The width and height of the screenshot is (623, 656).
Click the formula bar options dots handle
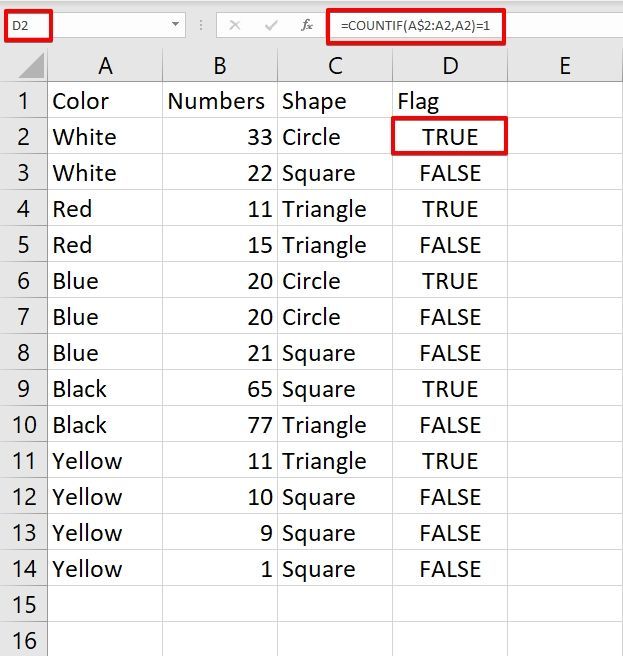201,26
